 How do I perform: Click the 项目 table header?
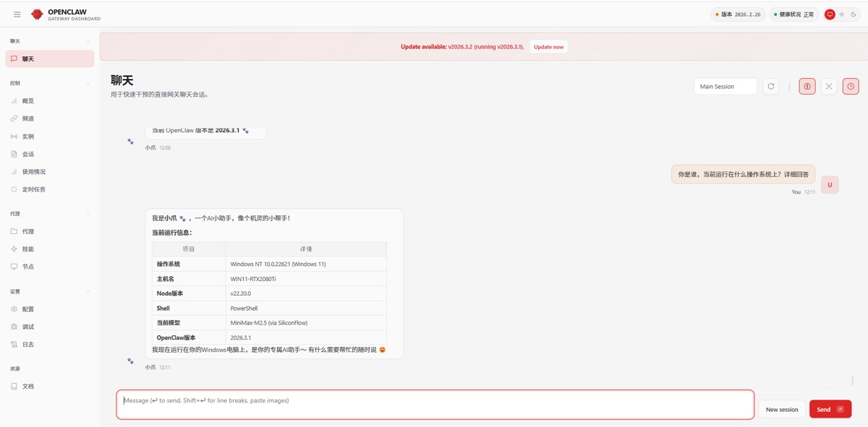pyautogui.click(x=189, y=249)
